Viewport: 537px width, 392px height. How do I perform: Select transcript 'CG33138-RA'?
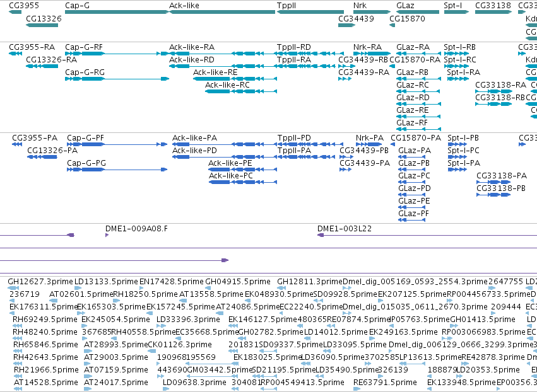500,85
